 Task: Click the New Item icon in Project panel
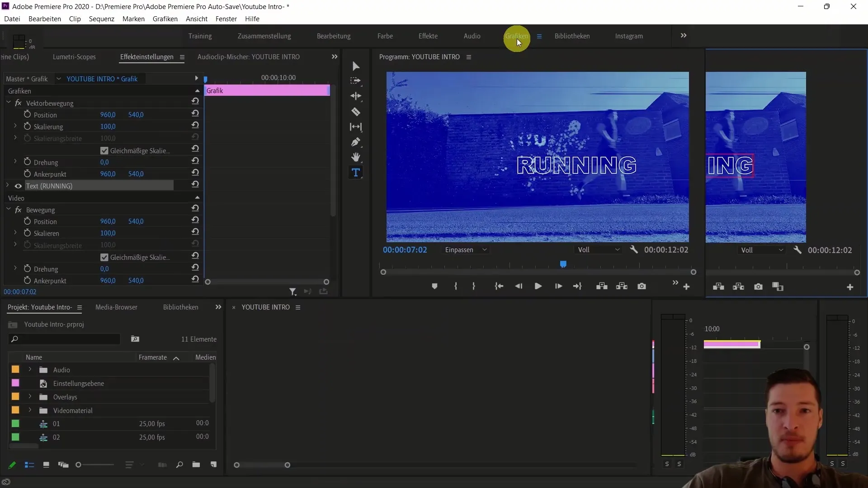213,465
